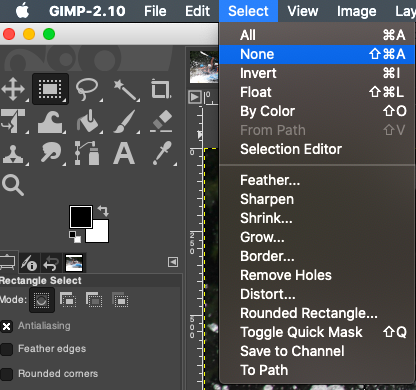Choose To Path in the Select menu

(317, 370)
